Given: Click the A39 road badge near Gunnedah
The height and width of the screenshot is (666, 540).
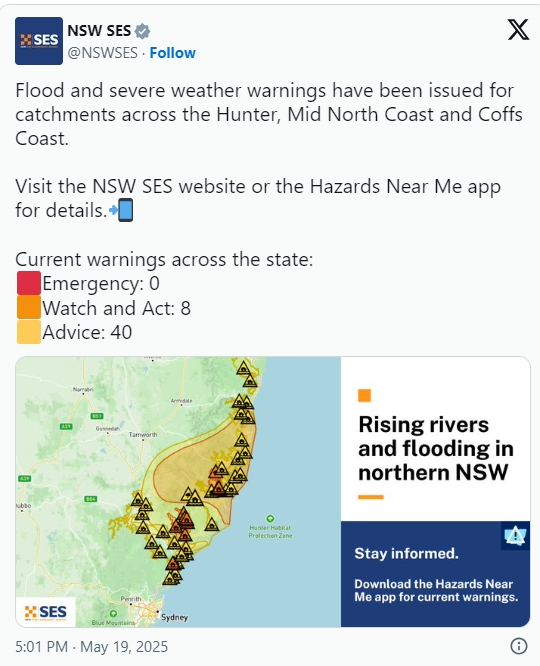Looking at the screenshot, I should [x=66, y=426].
